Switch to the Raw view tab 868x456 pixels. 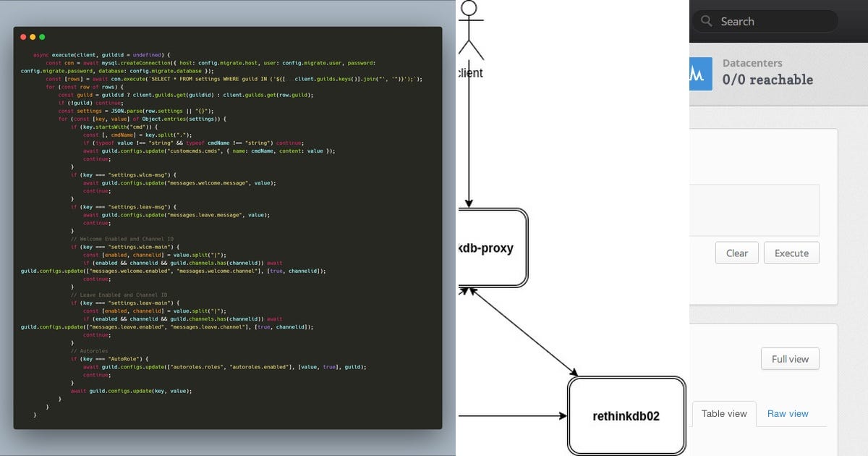[788, 413]
